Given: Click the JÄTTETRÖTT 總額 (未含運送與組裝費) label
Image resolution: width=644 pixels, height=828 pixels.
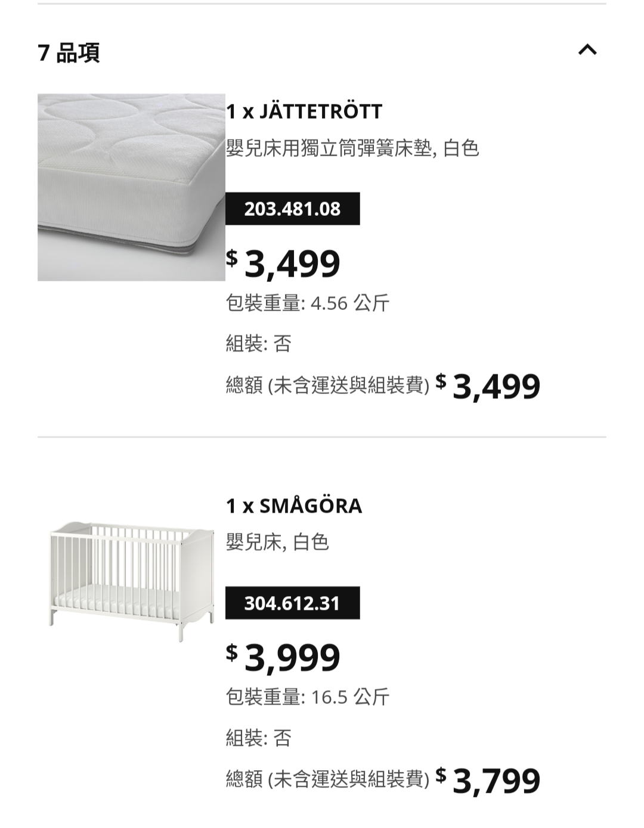Looking at the screenshot, I should 327,386.
